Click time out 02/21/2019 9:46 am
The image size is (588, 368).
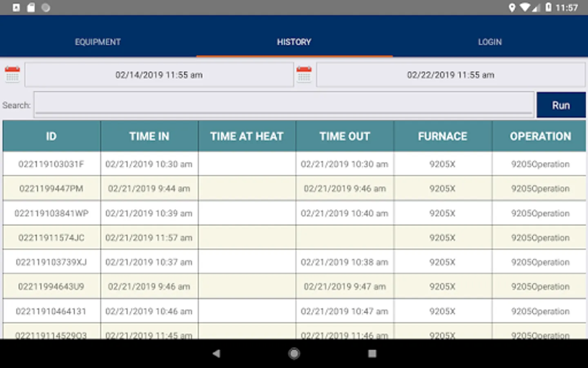[345, 188]
